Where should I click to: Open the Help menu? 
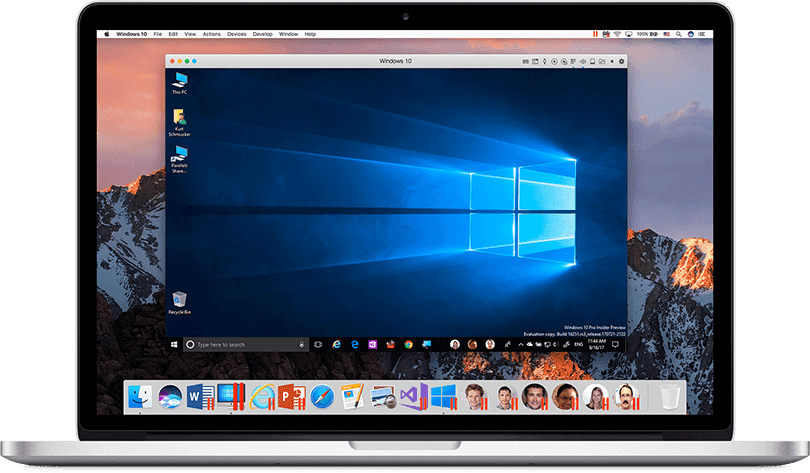click(310, 34)
